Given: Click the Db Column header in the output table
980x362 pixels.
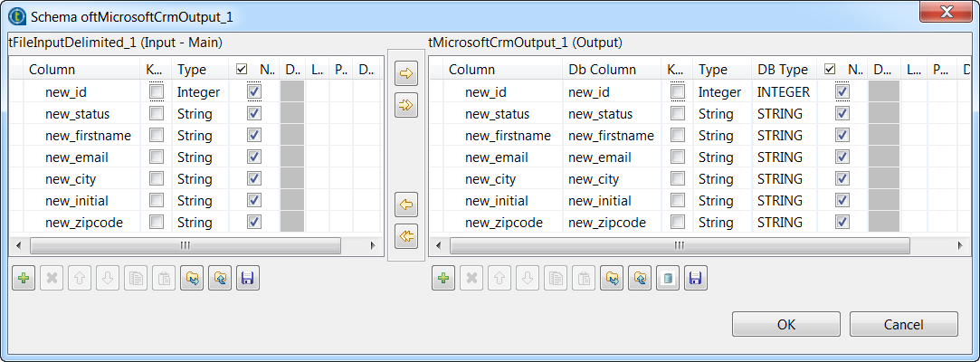Looking at the screenshot, I should click(602, 70).
